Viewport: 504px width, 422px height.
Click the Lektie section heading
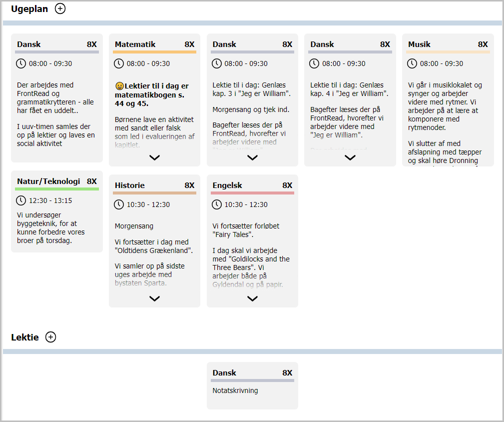point(25,337)
